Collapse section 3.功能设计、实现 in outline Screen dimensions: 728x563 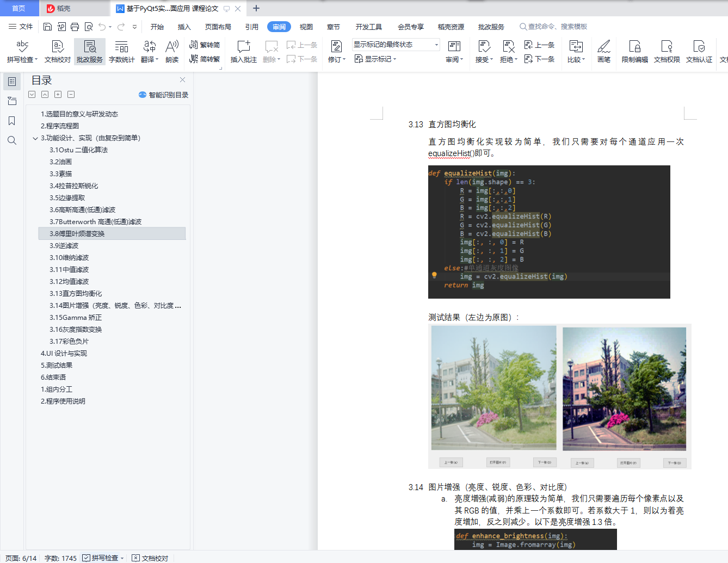pyautogui.click(x=35, y=138)
